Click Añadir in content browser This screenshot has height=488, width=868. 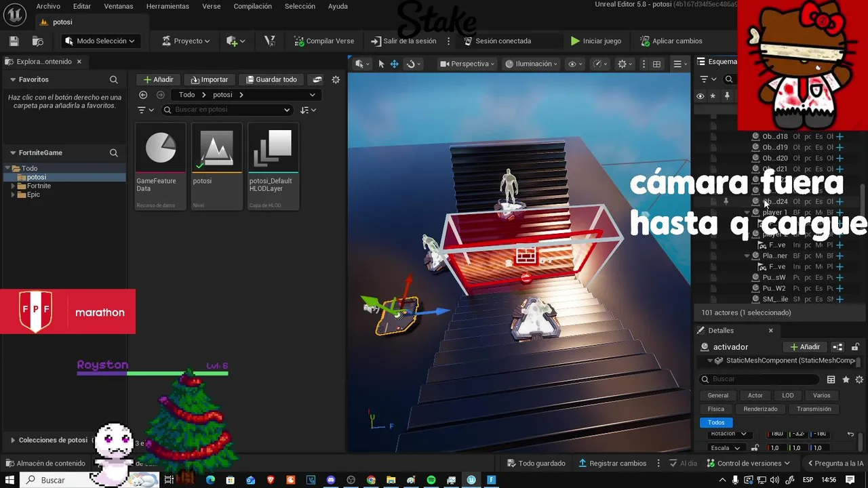[x=158, y=79]
